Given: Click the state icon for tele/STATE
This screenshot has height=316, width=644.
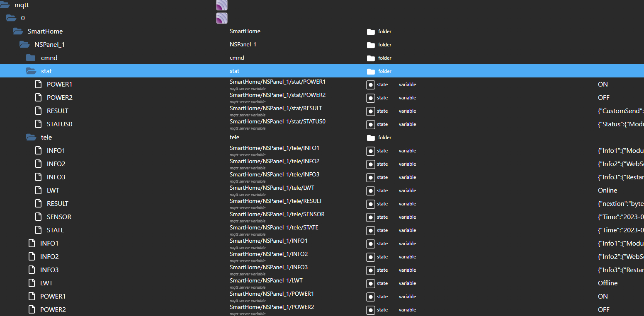Looking at the screenshot, I should click(x=371, y=230).
